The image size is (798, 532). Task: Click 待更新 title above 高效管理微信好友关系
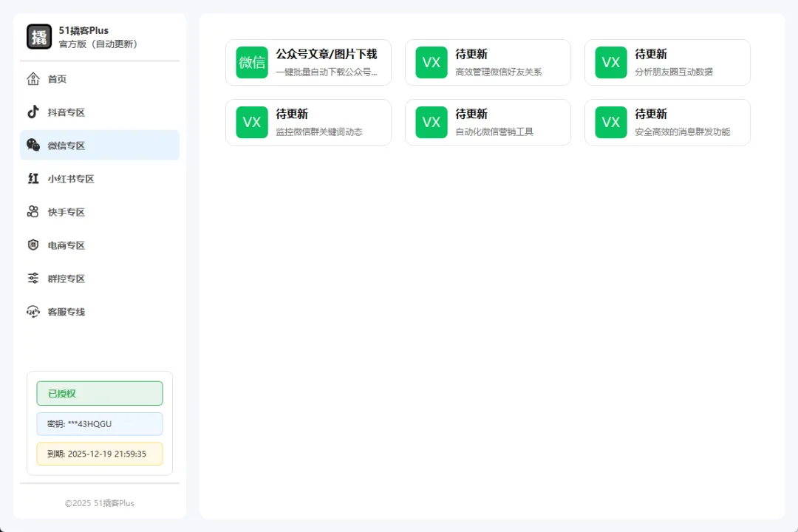coord(471,55)
